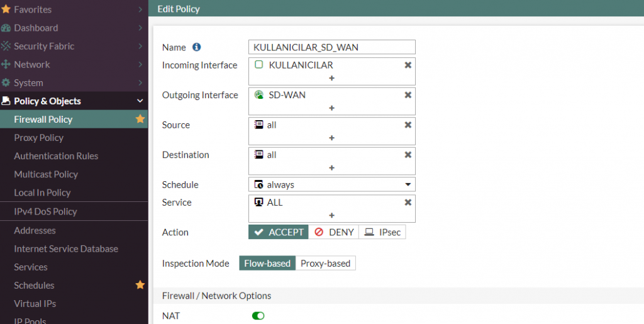Set Action to DENY

tap(333, 232)
